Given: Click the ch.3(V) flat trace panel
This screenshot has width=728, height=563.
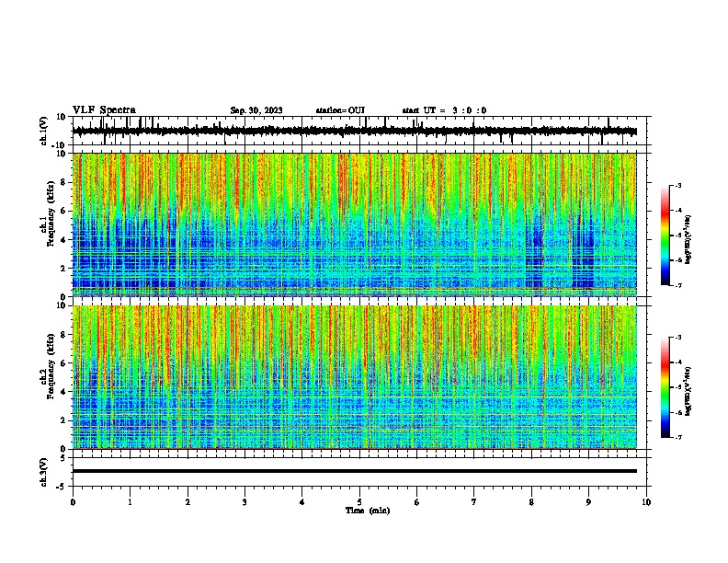Looking at the screenshot, I should point(361,472).
